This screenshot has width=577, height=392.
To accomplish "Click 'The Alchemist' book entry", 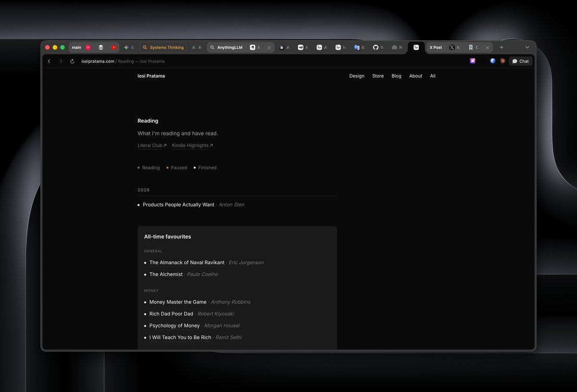I will (166, 274).
